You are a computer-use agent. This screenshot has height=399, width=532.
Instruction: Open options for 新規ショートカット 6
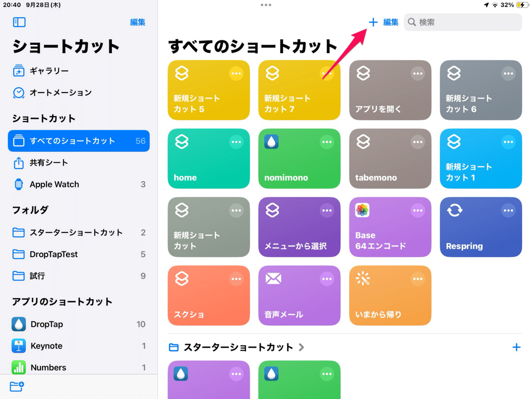pyautogui.click(x=508, y=74)
